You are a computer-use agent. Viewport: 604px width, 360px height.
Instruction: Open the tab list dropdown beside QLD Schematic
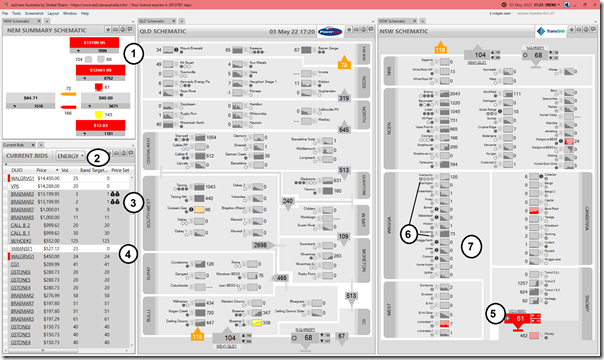click(x=372, y=21)
